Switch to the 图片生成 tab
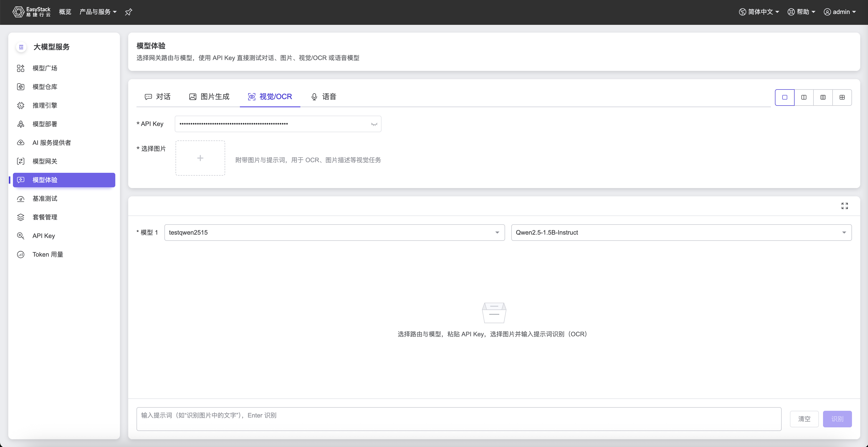Image resolution: width=868 pixels, height=447 pixels. pos(209,97)
